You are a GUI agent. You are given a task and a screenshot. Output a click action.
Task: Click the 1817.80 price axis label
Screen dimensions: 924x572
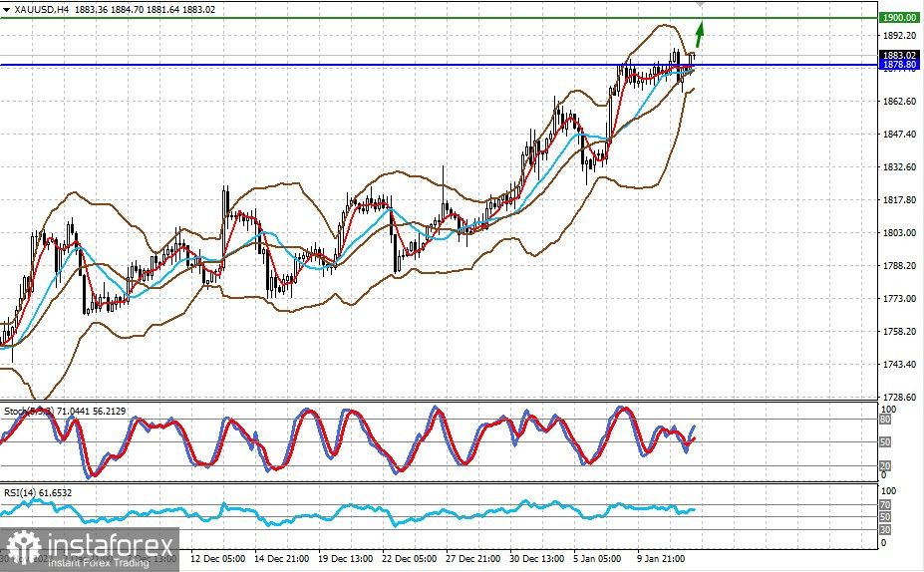point(899,200)
